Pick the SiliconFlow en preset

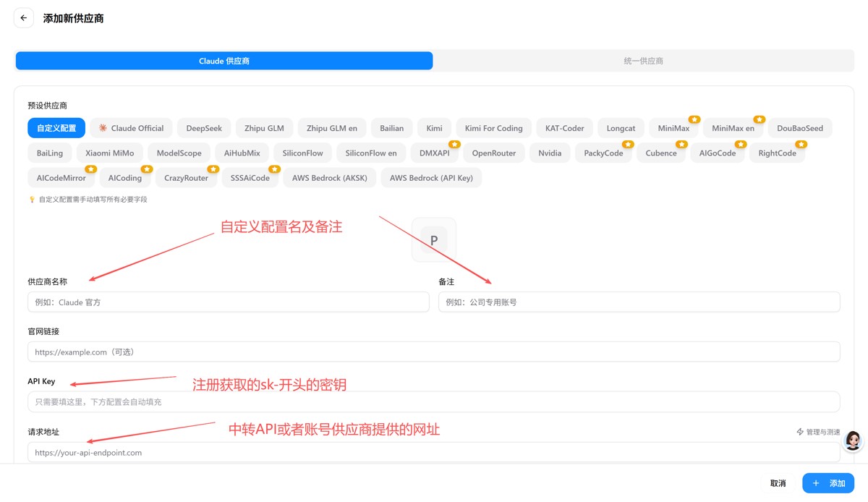click(x=371, y=153)
